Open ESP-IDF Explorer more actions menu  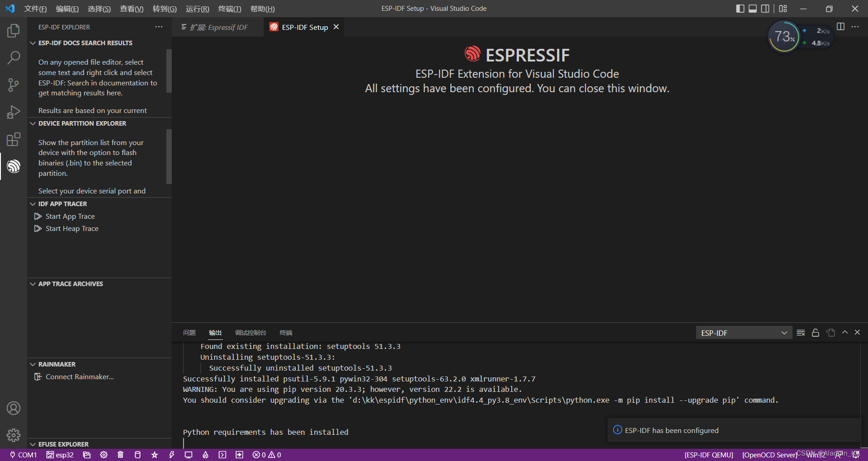point(159,27)
